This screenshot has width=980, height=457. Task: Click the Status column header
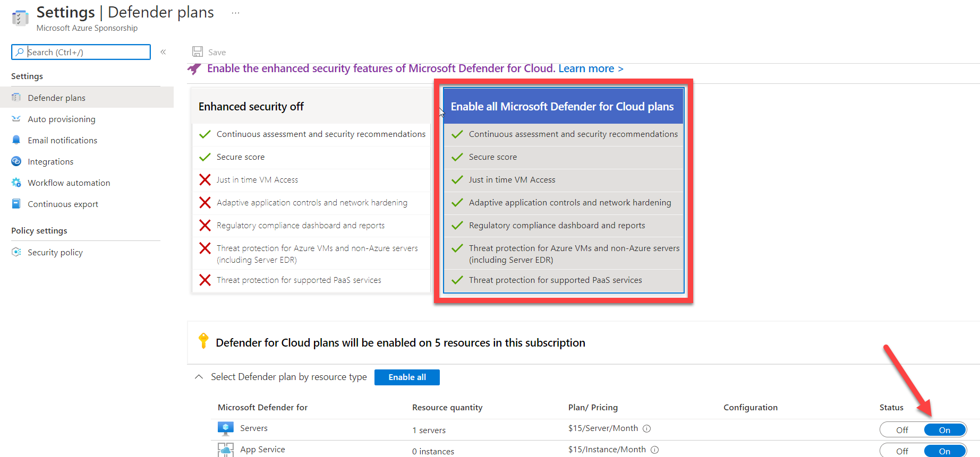[891, 408]
